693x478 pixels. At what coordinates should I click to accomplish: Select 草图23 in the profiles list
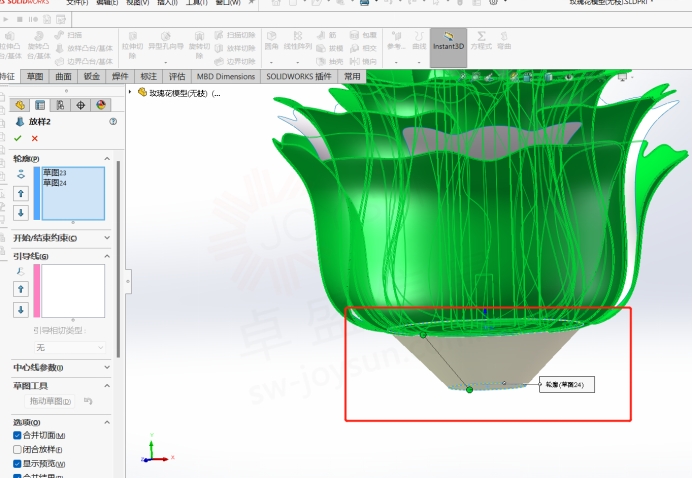point(54,173)
